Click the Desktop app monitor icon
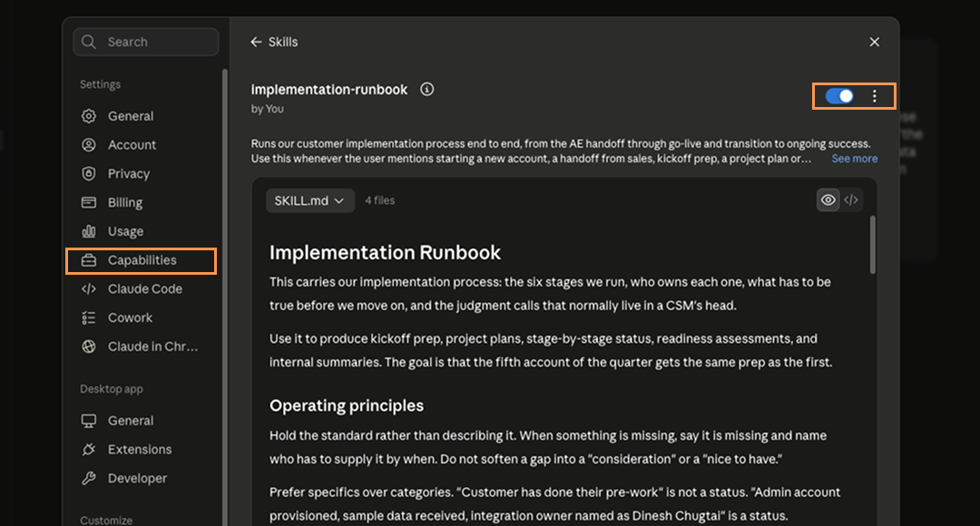This screenshot has height=526, width=980. tap(89, 421)
